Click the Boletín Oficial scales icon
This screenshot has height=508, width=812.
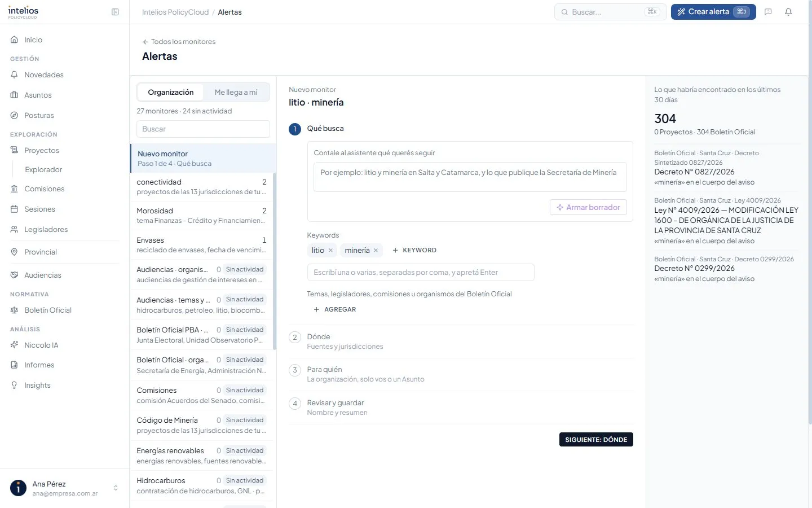coord(15,310)
